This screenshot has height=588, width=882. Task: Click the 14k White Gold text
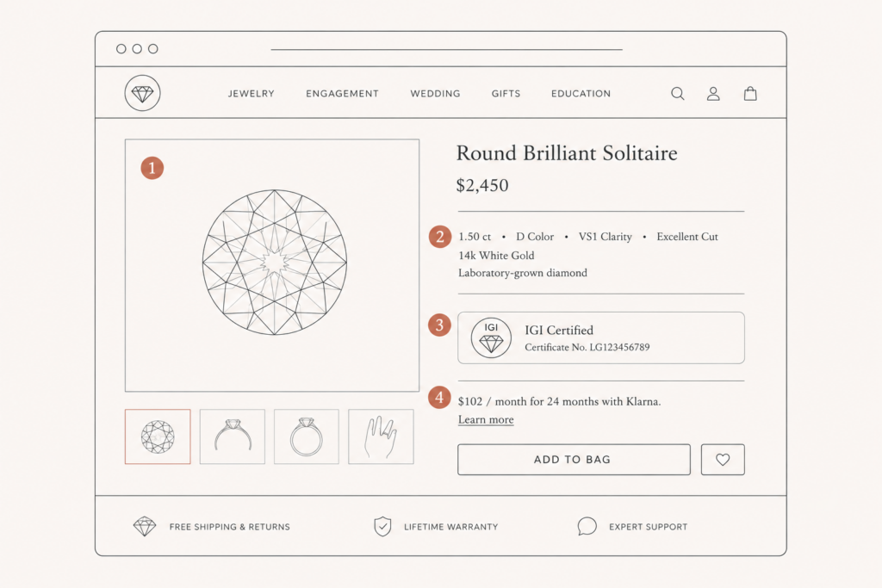coord(496,255)
